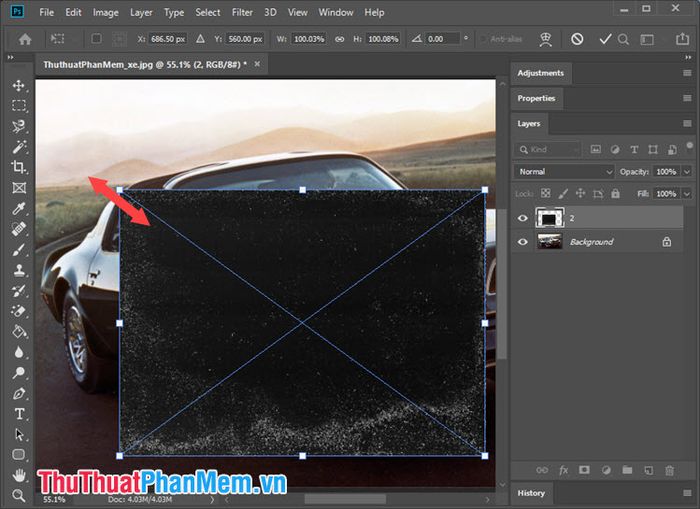Viewport: 700px width, 509px height.
Task: Open the Layers panel menu
Action: click(688, 123)
